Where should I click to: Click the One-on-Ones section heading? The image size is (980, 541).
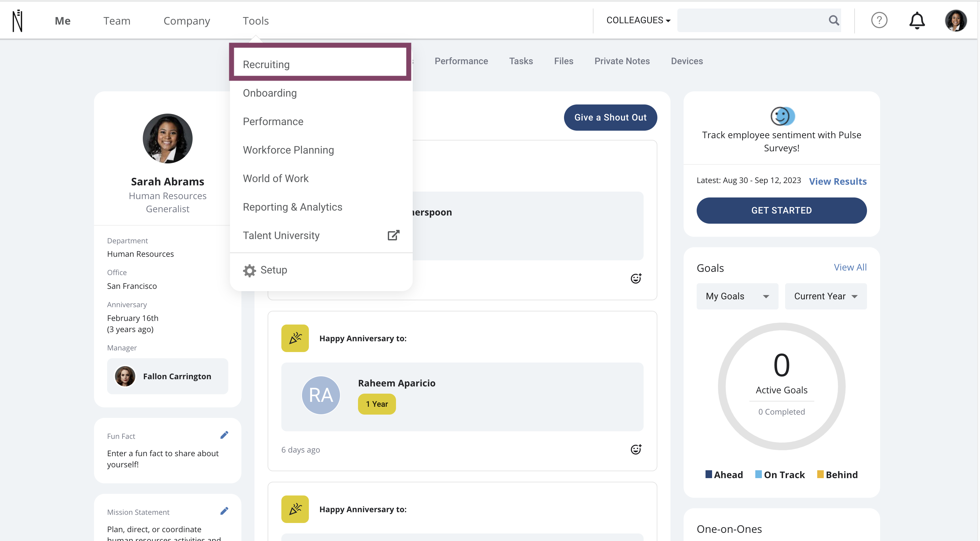pyautogui.click(x=729, y=529)
